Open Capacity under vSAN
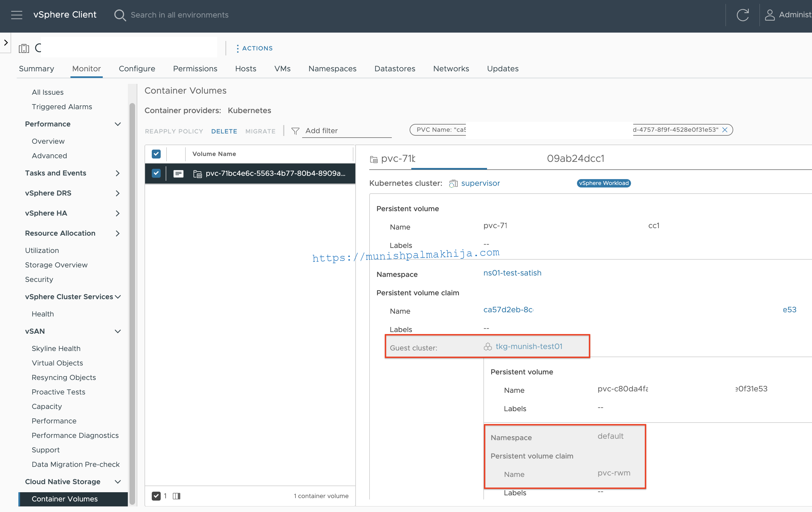This screenshot has width=812, height=512. click(47, 406)
